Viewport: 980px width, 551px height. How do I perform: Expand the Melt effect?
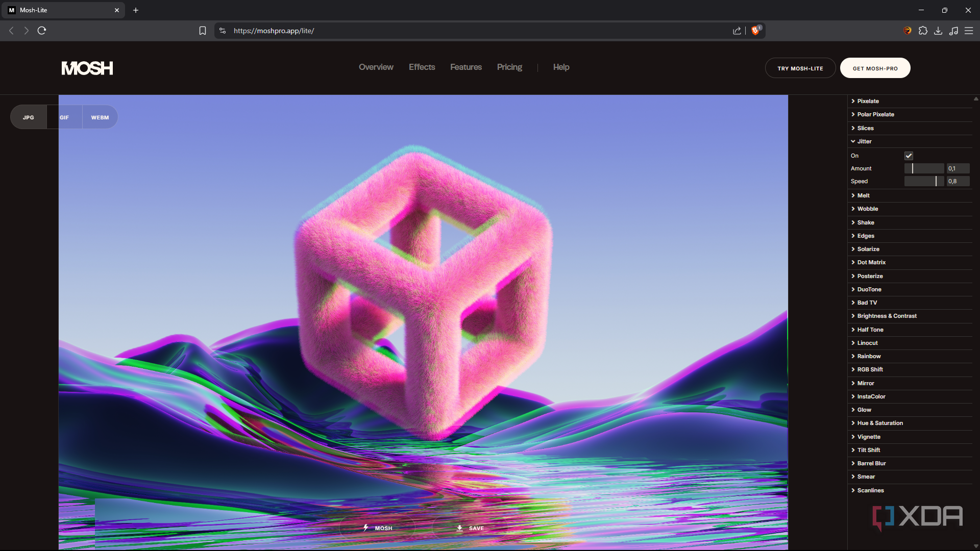[911, 195]
